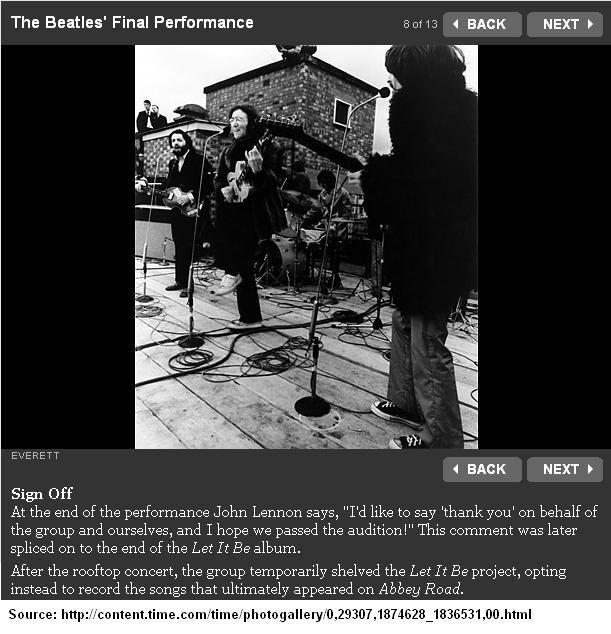
Task: Select the '8 of 13' slide counter
Action: tap(420, 24)
